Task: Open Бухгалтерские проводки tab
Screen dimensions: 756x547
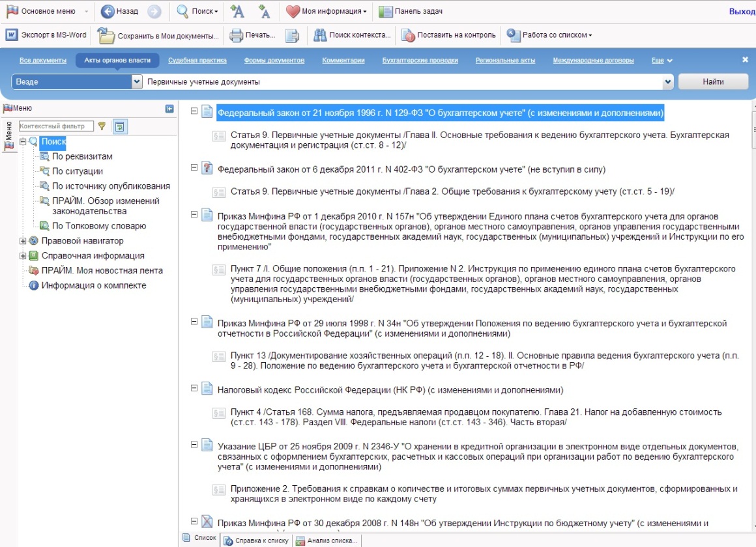Action: pos(420,61)
